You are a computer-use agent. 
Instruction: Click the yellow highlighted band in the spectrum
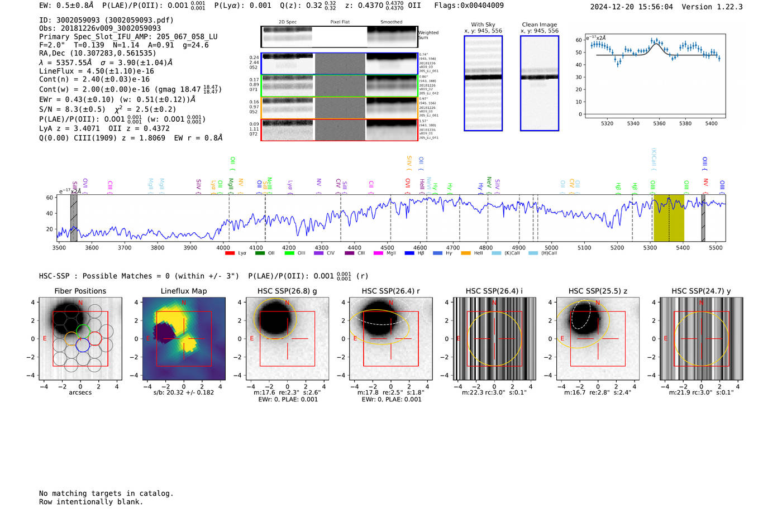669,218
